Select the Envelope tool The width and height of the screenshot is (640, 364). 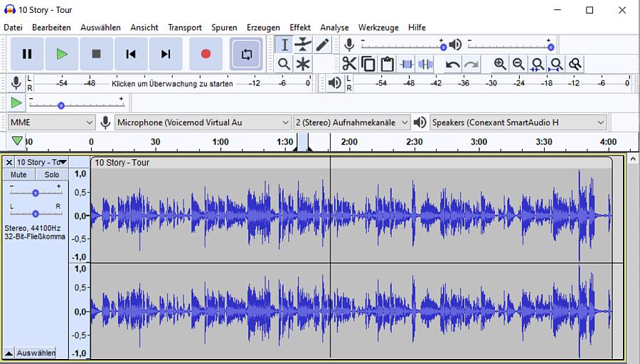(303, 45)
